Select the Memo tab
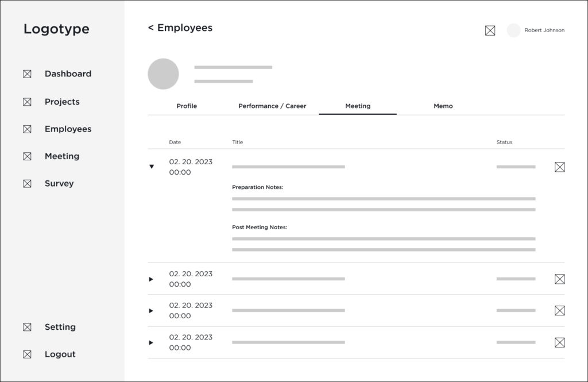The image size is (588, 382). pos(443,106)
